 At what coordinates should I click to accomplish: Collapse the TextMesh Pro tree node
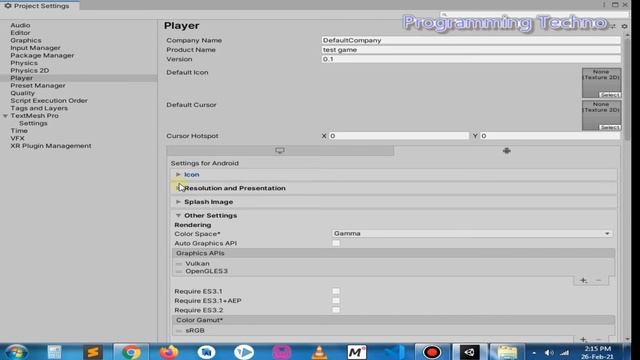5,116
